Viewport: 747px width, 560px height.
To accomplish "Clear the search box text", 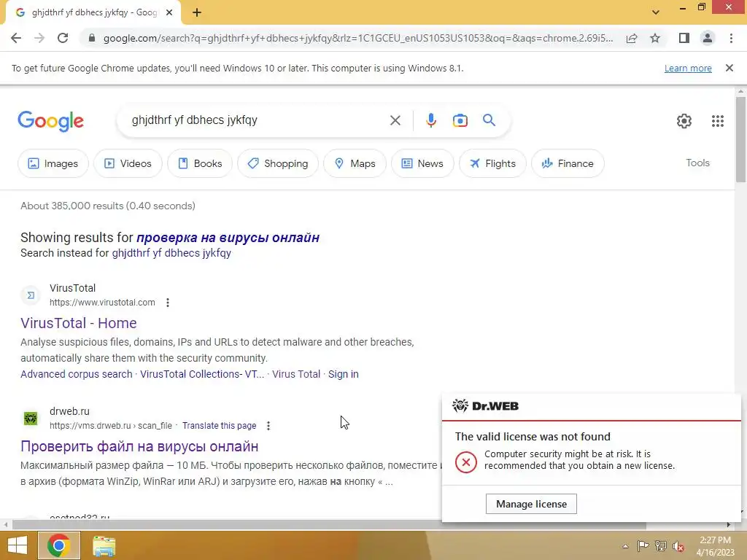I will pyautogui.click(x=395, y=120).
